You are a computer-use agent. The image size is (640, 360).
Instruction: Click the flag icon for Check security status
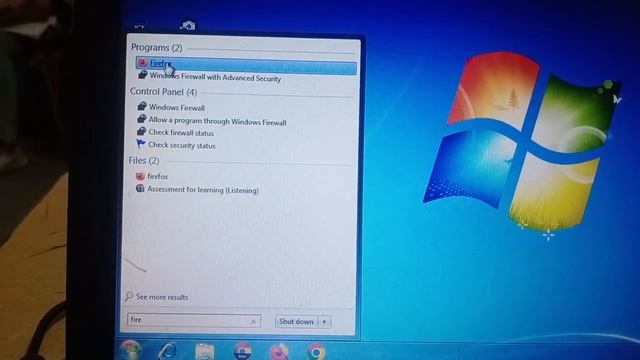141,144
